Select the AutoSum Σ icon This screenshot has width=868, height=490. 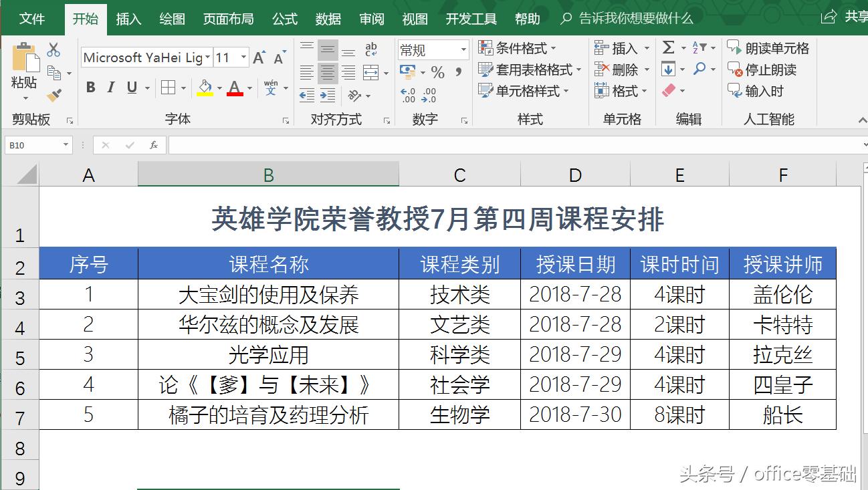[669, 46]
